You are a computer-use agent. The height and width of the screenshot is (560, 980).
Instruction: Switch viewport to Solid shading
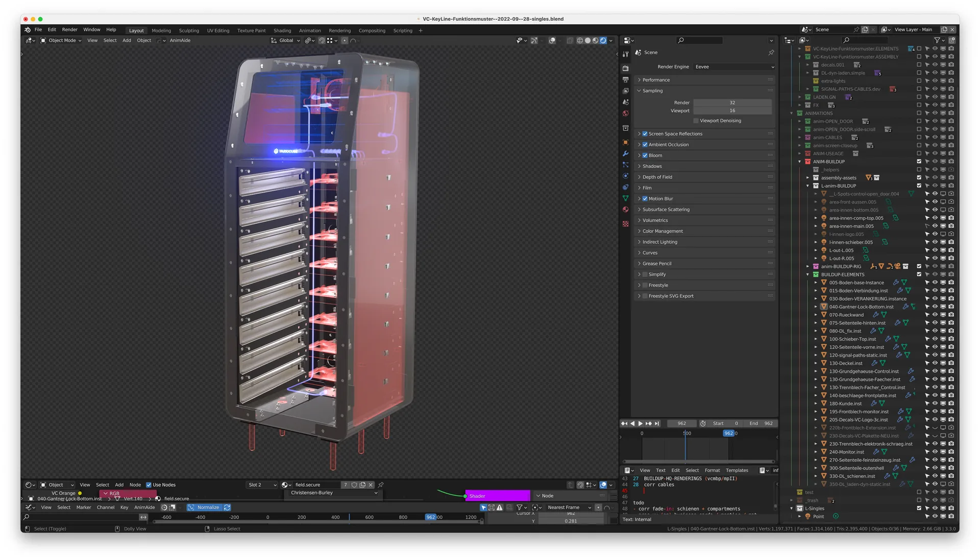click(x=587, y=40)
